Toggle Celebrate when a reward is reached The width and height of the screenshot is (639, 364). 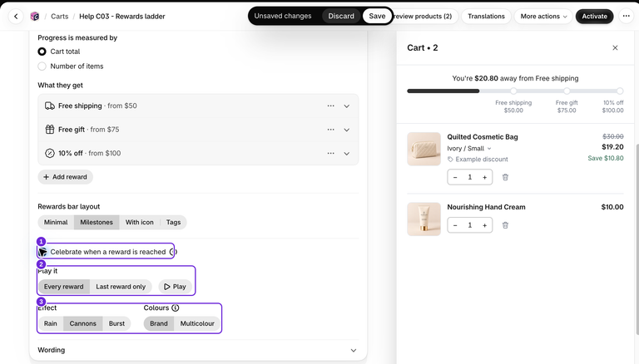pyautogui.click(x=42, y=252)
